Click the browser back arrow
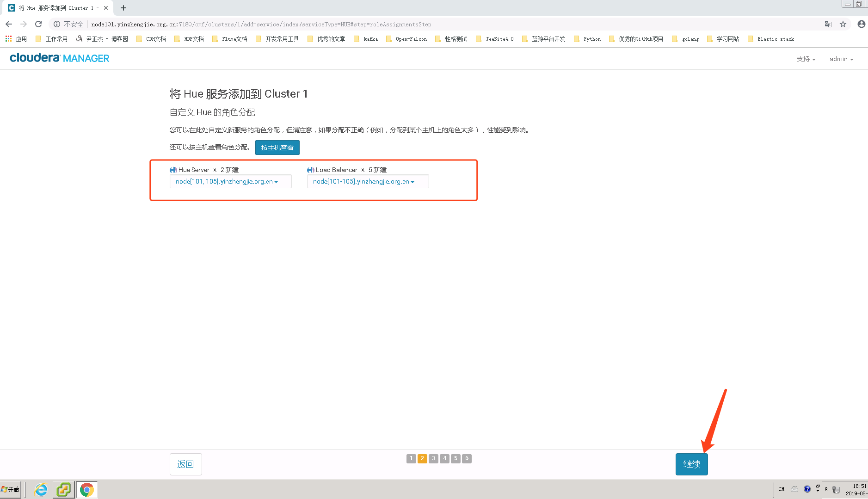 pyautogui.click(x=8, y=24)
